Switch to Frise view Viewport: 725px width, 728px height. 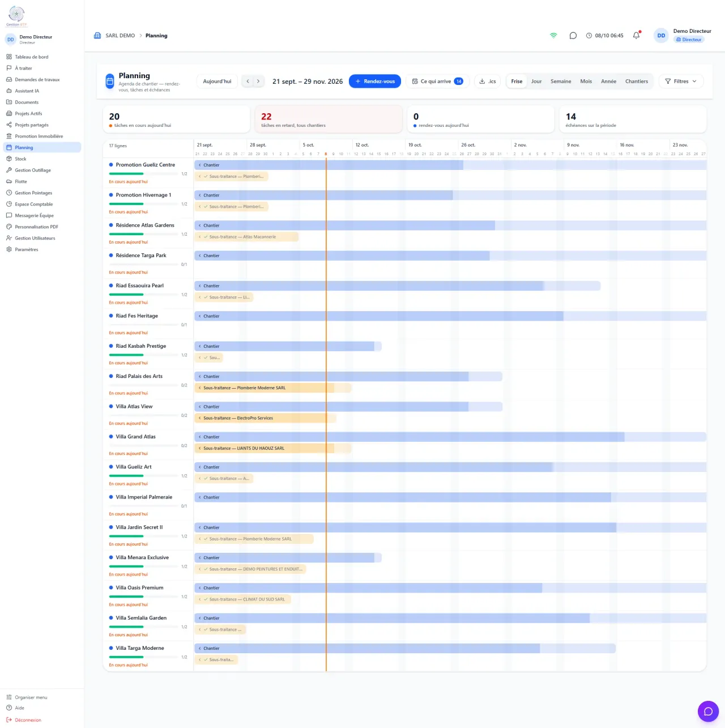[517, 81]
